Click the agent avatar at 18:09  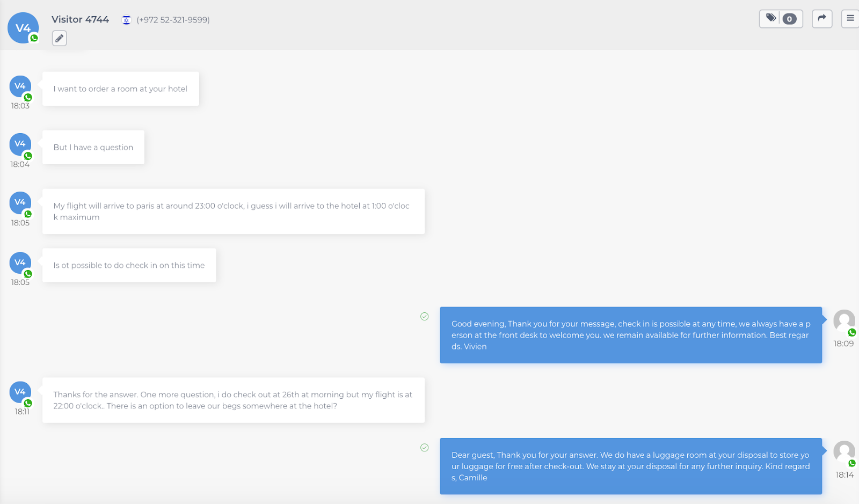tap(843, 321)
